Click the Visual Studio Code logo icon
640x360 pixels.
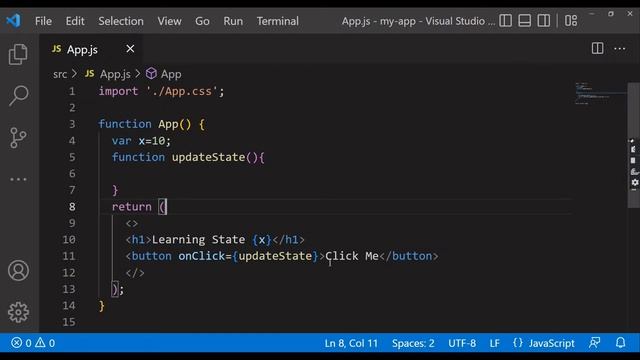13,20
